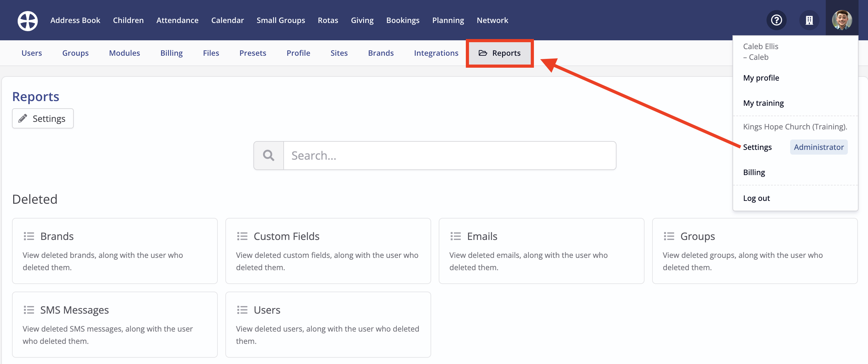The image size is (868, 364).
Task: Go to the Attendance module
Action: (x=177, y=20)
